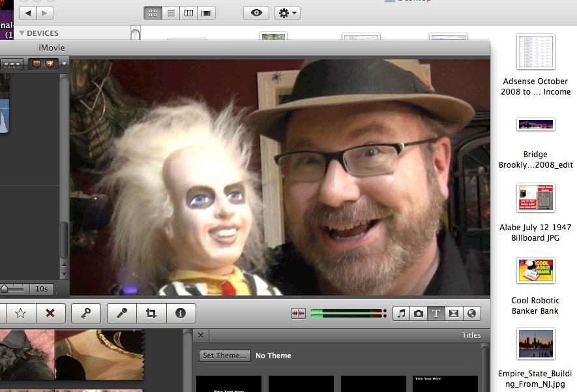
Task: Mark selection as Favorite with star
Action: click(21, 313)
